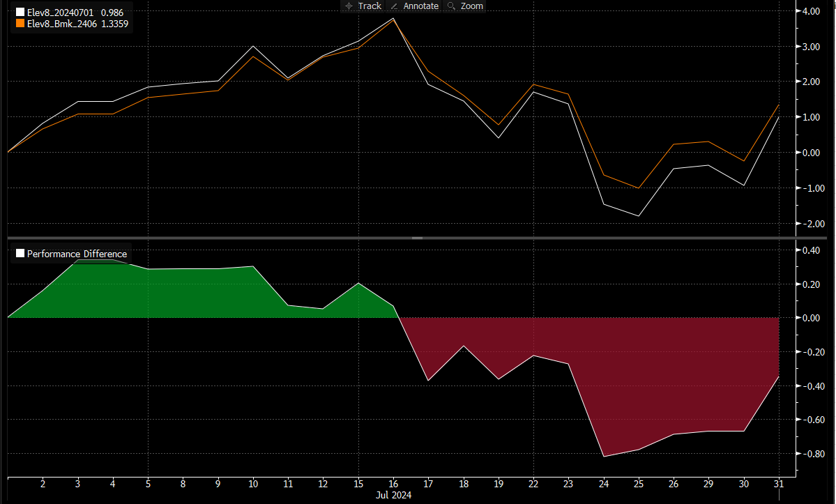Click date 29 on the x-axis

click(x=708, y=484)
